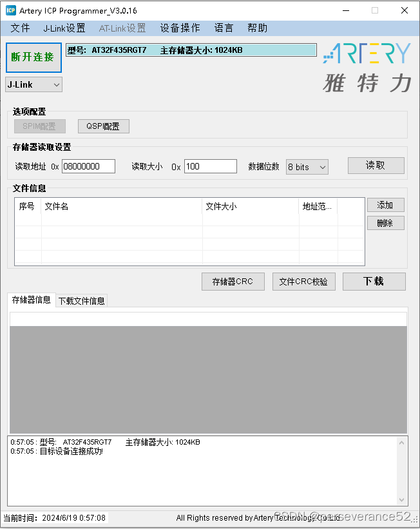Click the 文件名 column header

122,206
